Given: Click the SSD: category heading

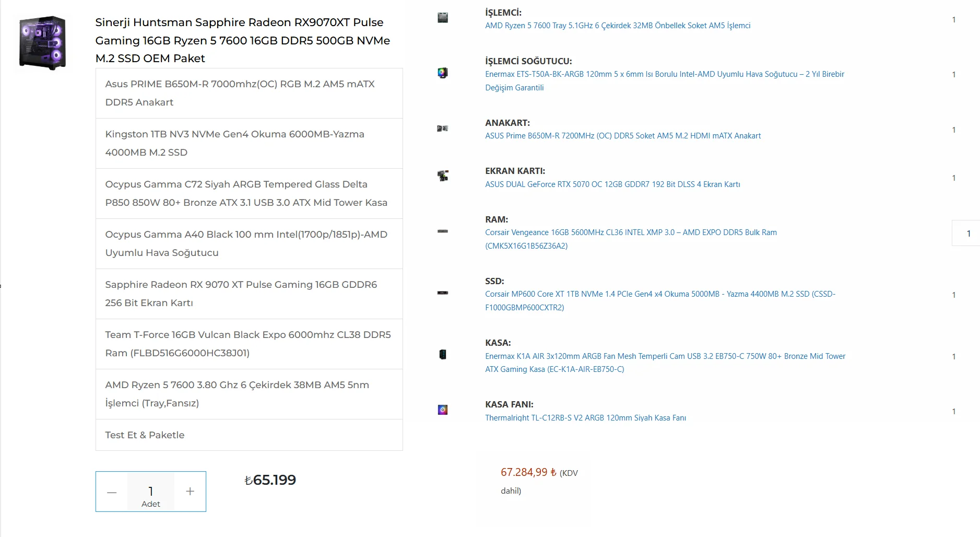Looking at the screenshot, I should 494,281.
